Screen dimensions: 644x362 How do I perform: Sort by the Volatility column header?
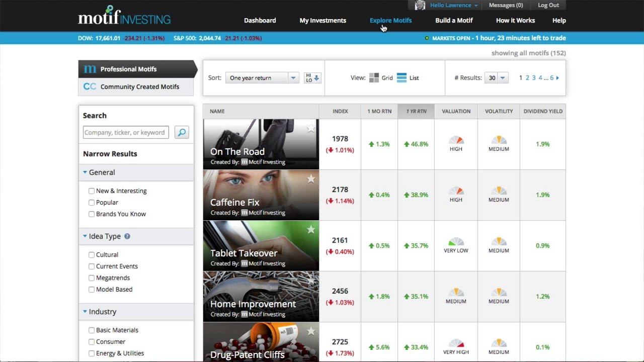tap(499, 111)
